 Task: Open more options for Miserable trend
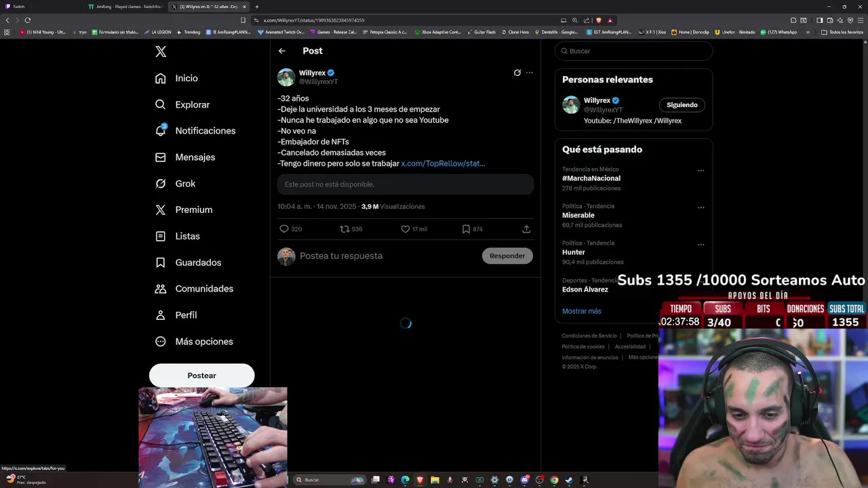(701, 207)
